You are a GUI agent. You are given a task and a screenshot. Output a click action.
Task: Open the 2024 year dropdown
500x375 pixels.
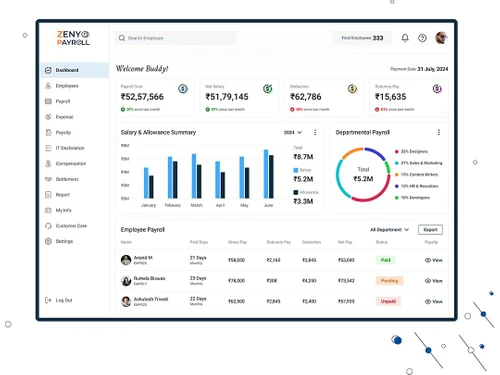293,132
